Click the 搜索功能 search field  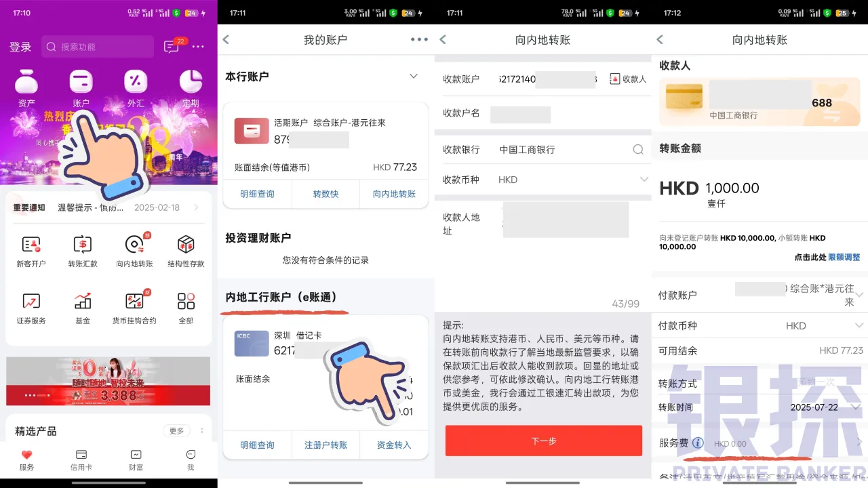tap(98, 47)
